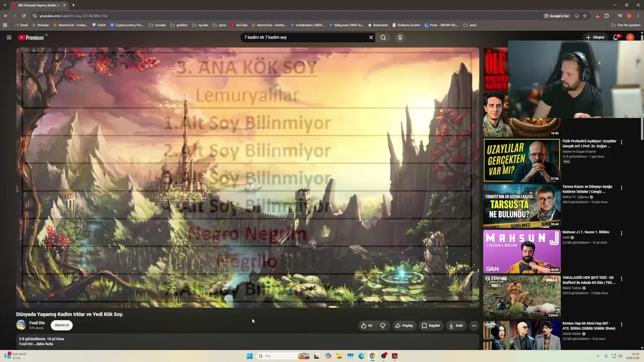
Task: Go back with the browser back arrow
Action: tap(6, 16)
